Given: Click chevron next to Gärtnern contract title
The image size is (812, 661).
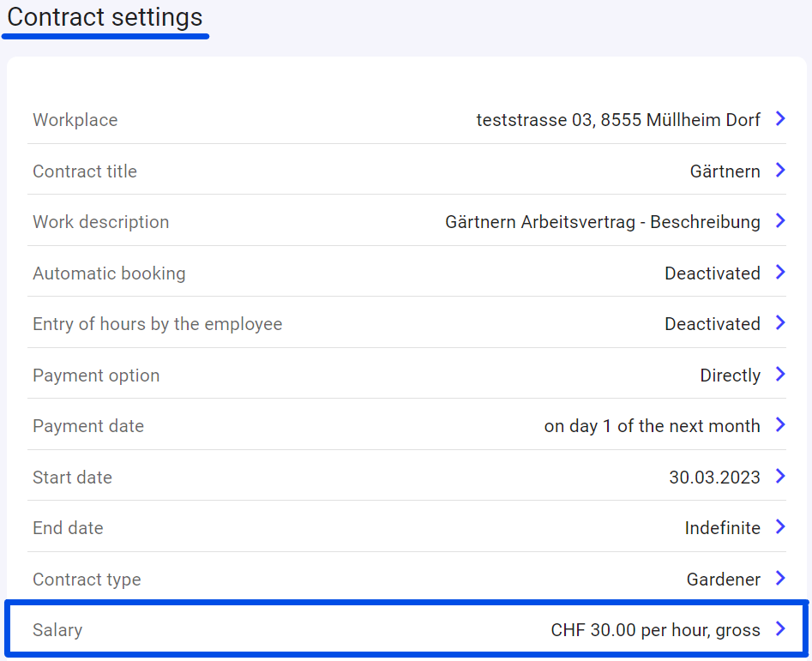Looking at the screenshot, I should pyautogui.click(x=780, y=170).
